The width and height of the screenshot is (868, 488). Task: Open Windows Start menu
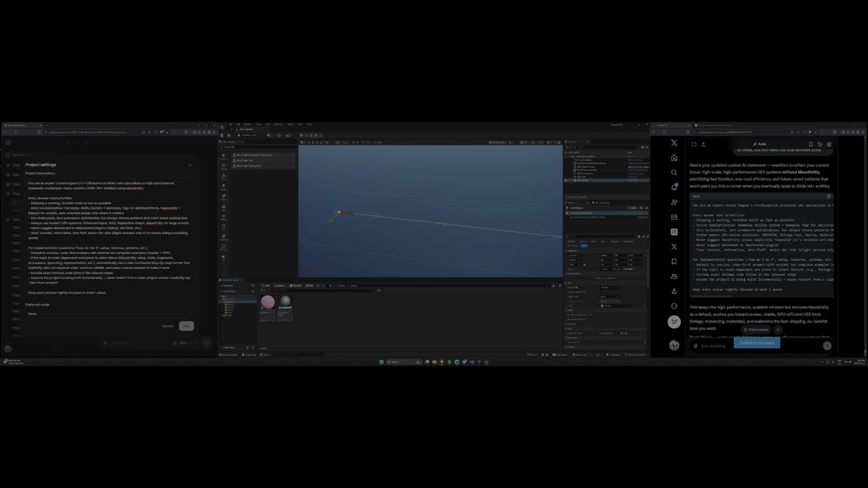pos(382,362)
